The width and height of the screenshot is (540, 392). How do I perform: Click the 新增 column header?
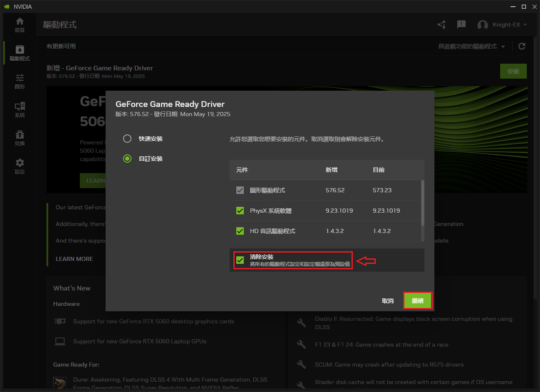pyautogui.click(x=331, y=170)
